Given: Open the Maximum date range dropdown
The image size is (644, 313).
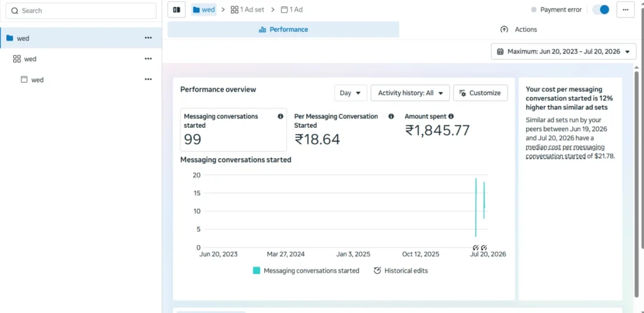Looking at the screenshot, I should pyautogui.click(x=563, y=52).
